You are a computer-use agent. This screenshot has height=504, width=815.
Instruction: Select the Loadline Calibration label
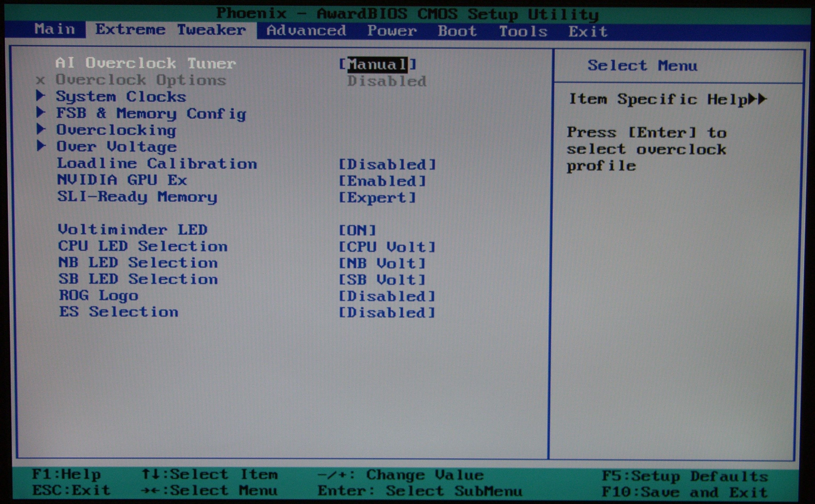click(x=157, y=163)
